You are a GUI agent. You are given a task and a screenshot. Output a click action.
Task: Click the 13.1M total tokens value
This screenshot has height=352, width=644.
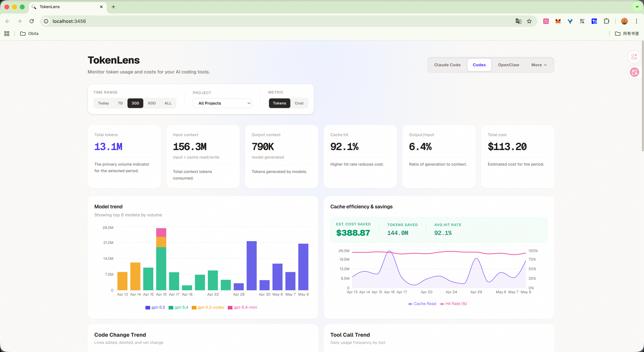108,147
